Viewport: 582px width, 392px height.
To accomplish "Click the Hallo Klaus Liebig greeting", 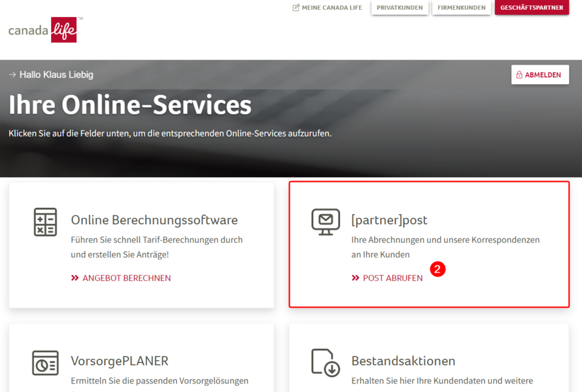I will coord(56,74).
